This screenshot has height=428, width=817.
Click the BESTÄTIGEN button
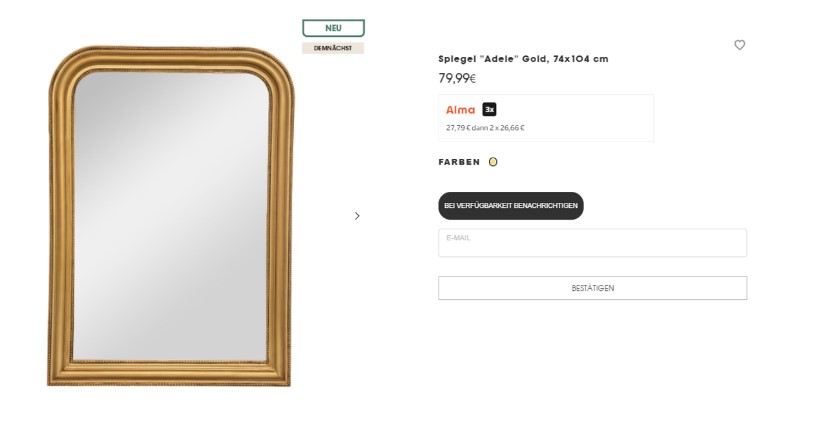pos(592,288)
